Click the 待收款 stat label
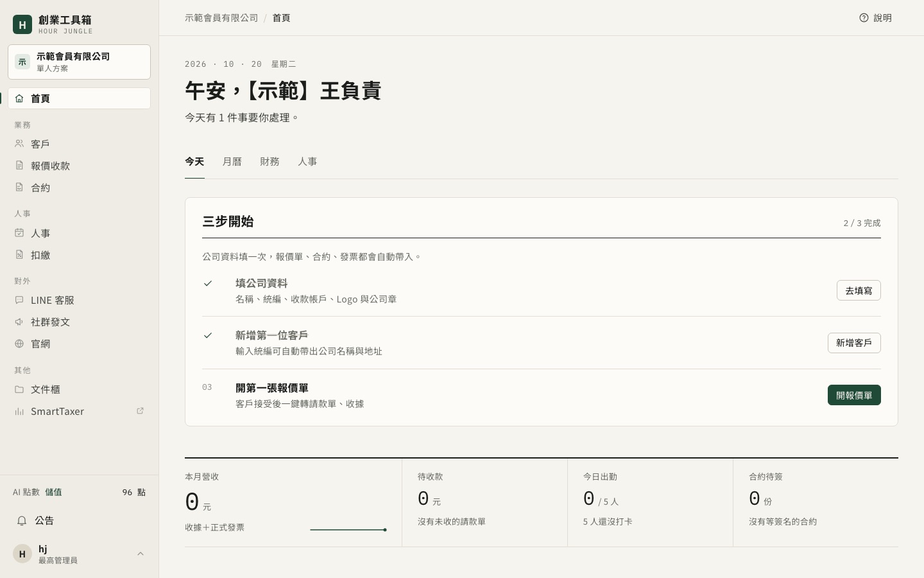 (430, 477)
